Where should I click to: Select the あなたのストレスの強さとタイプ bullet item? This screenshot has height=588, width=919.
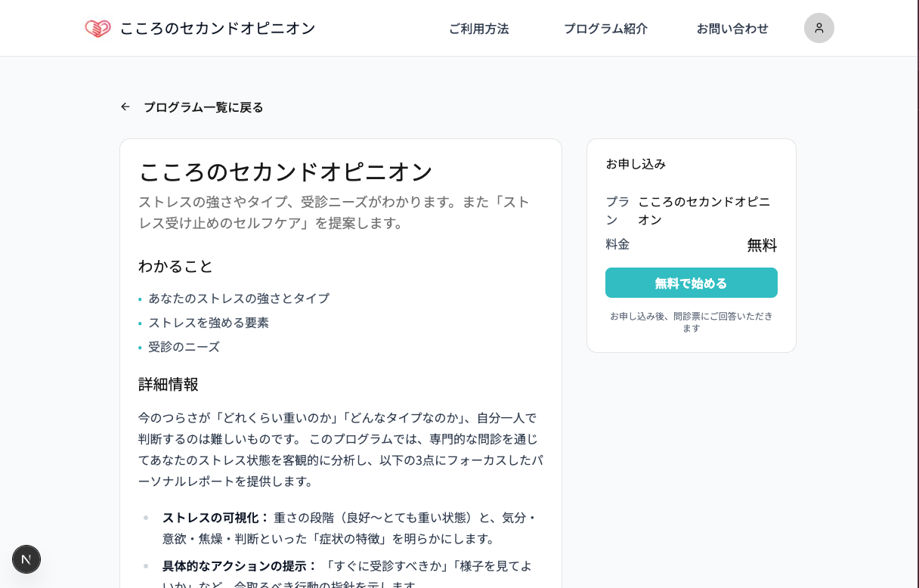[x=239, y=299]
